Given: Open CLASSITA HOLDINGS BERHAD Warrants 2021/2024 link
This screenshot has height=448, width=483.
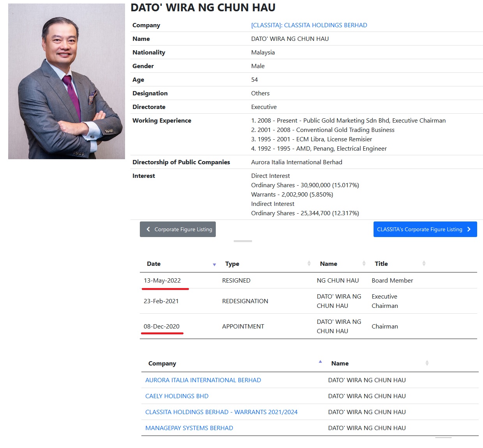Looking at the screenshot, I should point(221,412).
